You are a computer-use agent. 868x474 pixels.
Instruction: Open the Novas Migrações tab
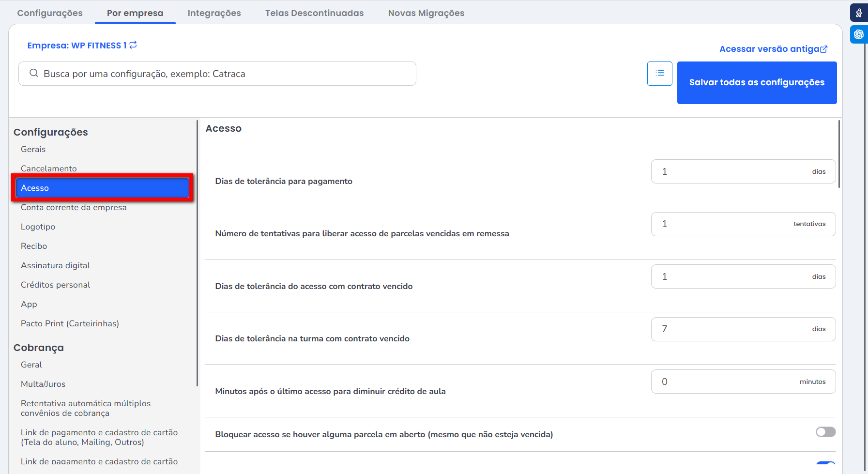click(426, 13)
